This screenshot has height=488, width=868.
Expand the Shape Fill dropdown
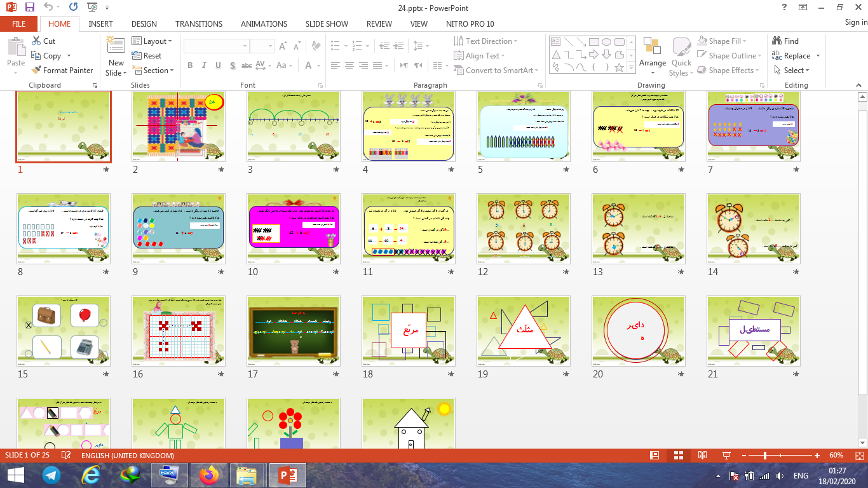click(x=722, y=41)
